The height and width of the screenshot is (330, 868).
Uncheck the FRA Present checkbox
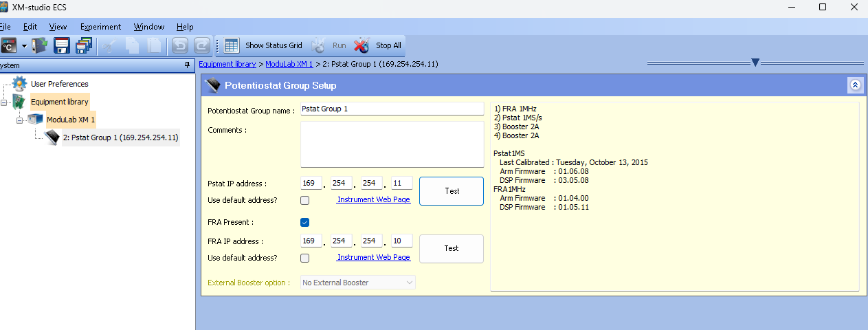pyautogui.click(x=305, y=222)
